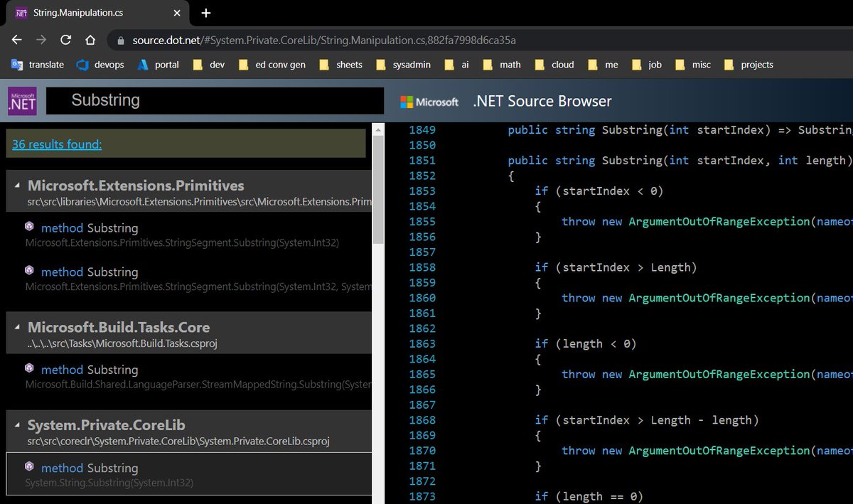
Task: Open the StreamMappedString.Substring method result
Action: coord(188,376)
